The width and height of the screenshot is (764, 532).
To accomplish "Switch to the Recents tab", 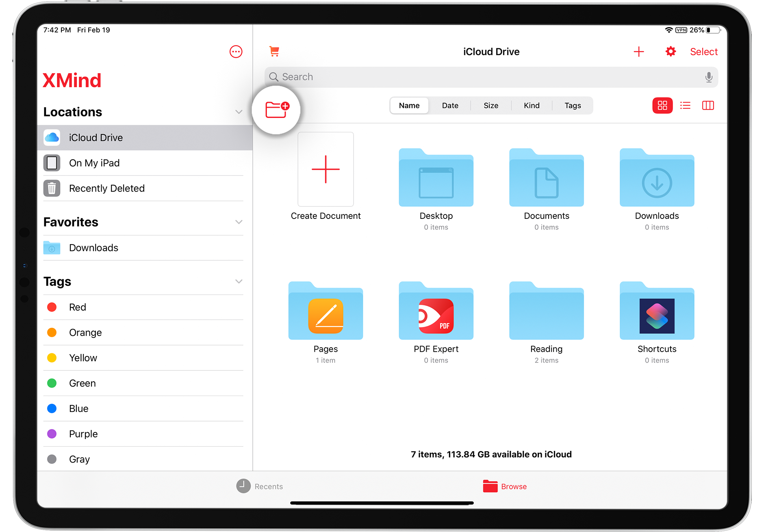I will (260, 486).
